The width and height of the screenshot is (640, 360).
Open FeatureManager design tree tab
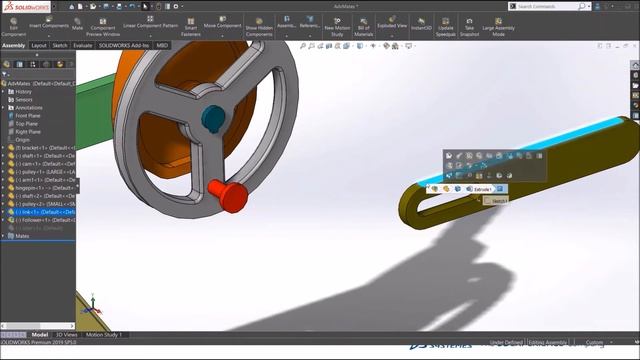[x=7, y=64]
